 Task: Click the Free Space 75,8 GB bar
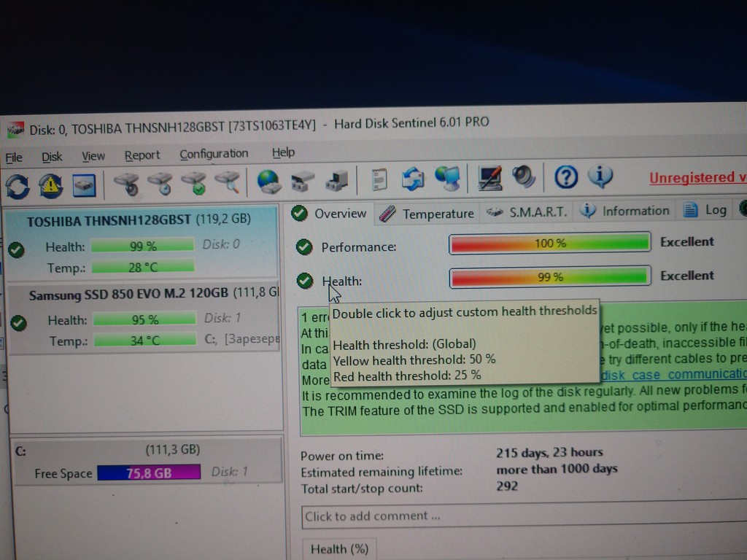149,472
